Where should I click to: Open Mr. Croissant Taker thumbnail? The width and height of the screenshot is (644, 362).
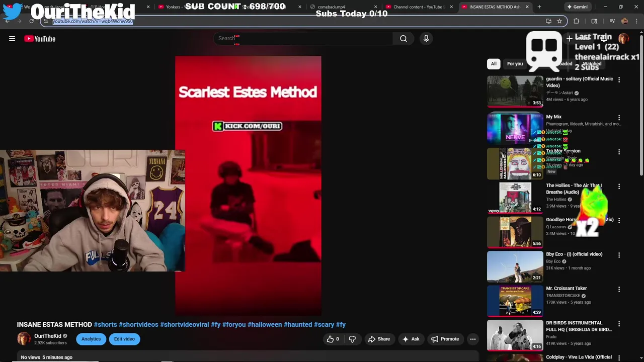point(515,301)
